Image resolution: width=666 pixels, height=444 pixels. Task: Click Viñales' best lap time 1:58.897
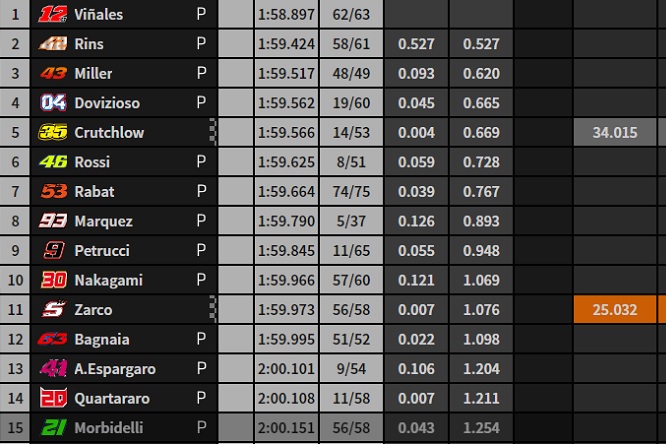[x=286, y=14]
